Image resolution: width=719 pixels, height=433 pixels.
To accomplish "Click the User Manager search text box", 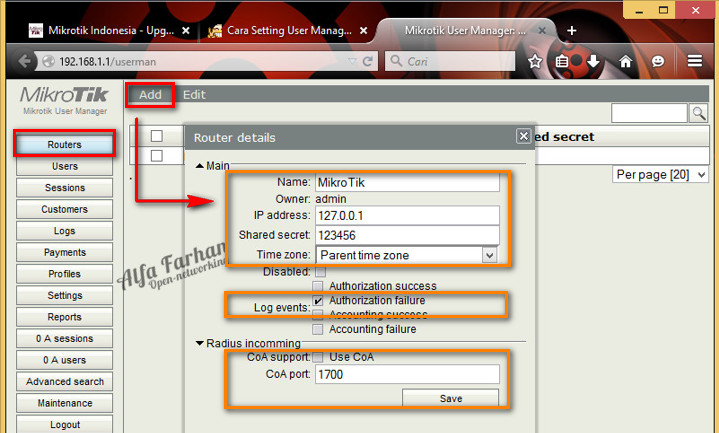I will [649, 113].
